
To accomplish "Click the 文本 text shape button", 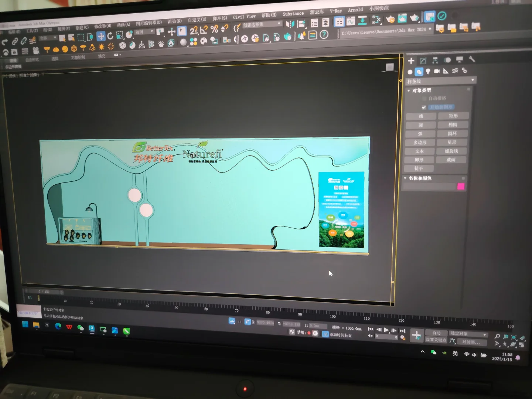I will coord(419,151).
